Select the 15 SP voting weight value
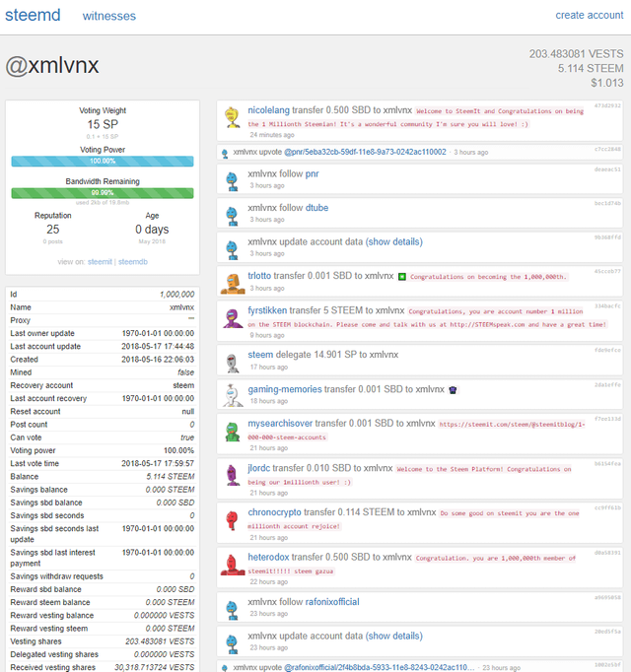The height and width of the screenshot is (672, 631). pyautogui.click(x=103, y=125)
